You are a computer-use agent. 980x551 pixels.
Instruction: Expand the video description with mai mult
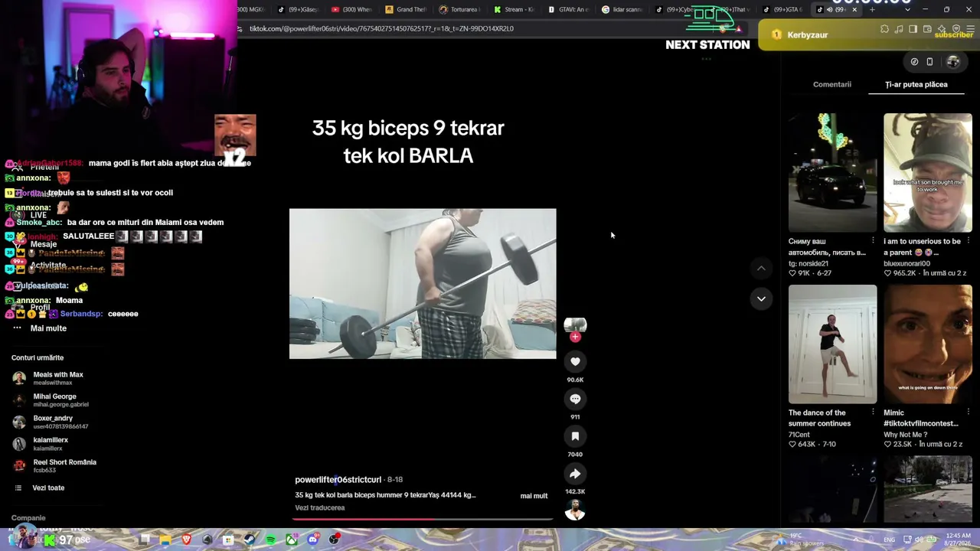point(534,496)
